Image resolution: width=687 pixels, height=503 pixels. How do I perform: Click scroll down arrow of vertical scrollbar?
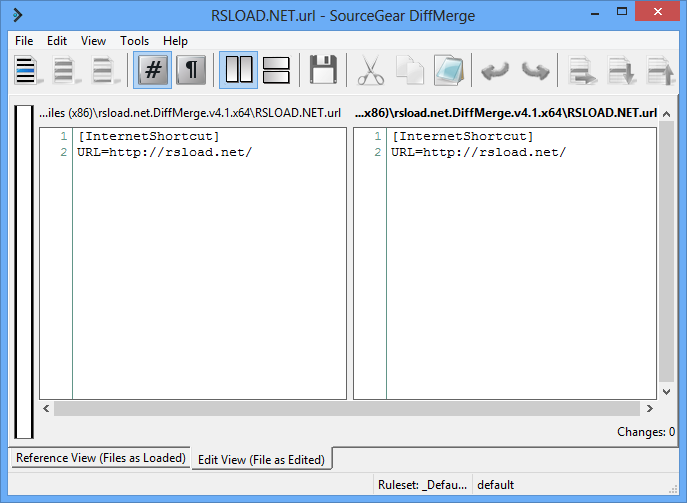point(666,392)
